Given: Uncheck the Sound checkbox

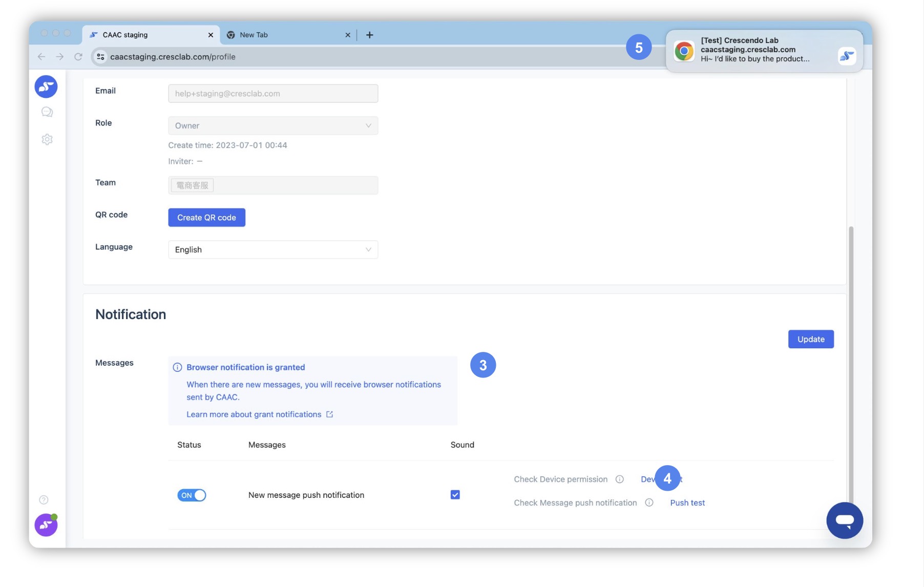Looking at the screenshot, I should 455,495.
